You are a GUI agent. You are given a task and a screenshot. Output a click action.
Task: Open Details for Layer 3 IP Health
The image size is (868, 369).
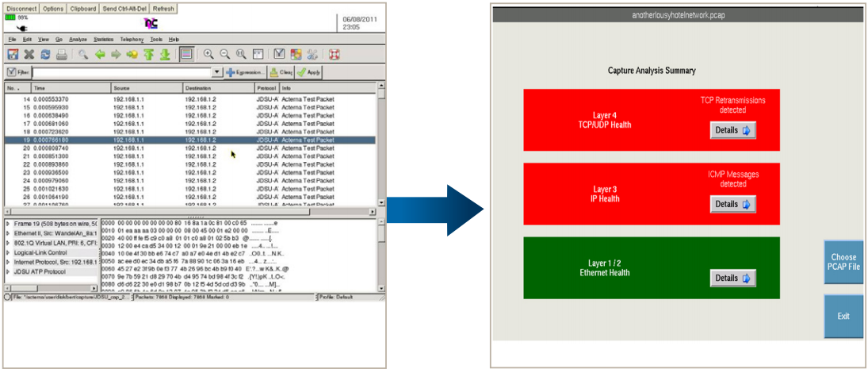(733, 204)
